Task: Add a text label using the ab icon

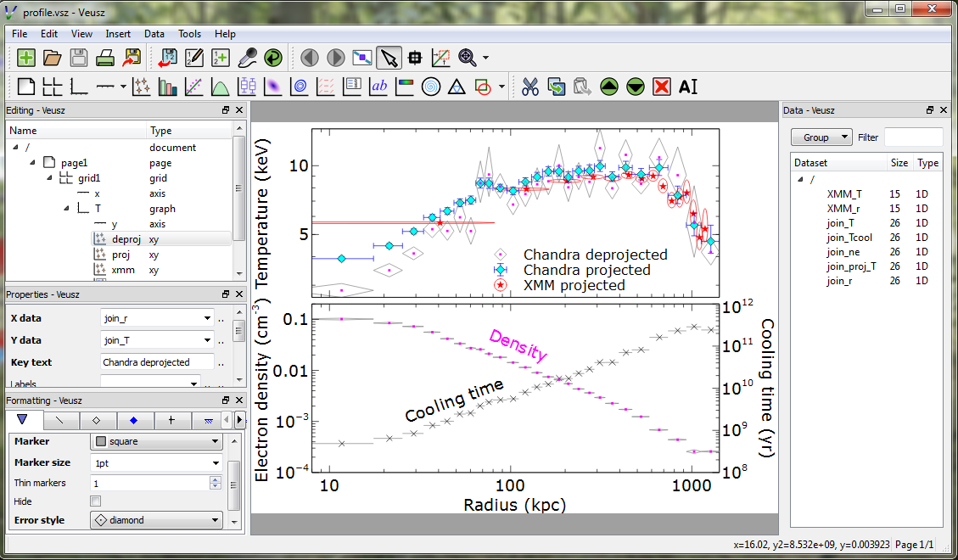Action: (379, 87)
